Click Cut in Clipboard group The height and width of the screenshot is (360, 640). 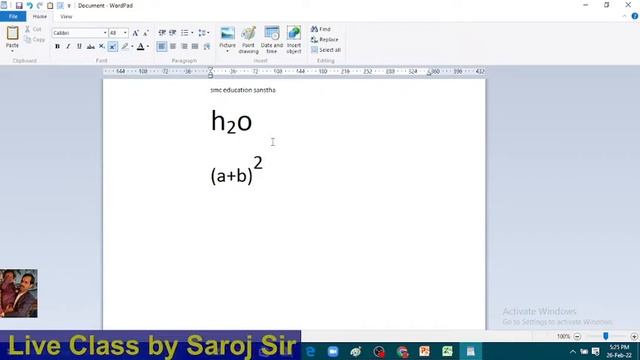point(33,29)
